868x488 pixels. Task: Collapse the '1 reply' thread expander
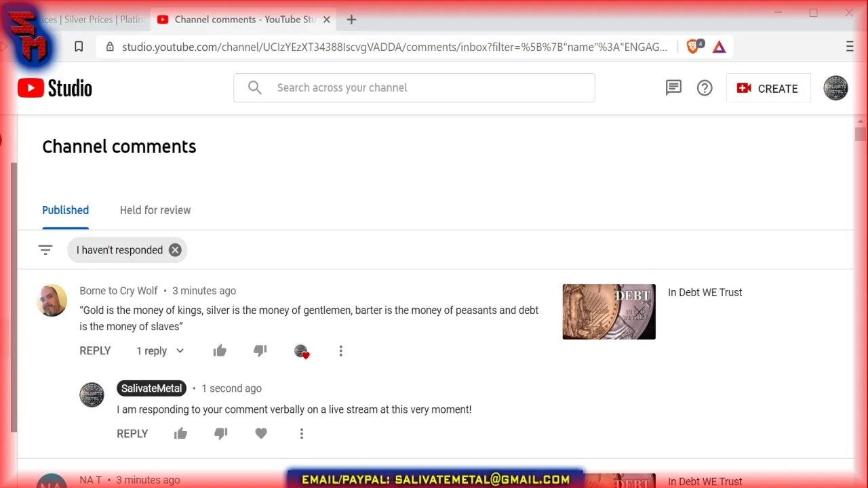(160, 350)
